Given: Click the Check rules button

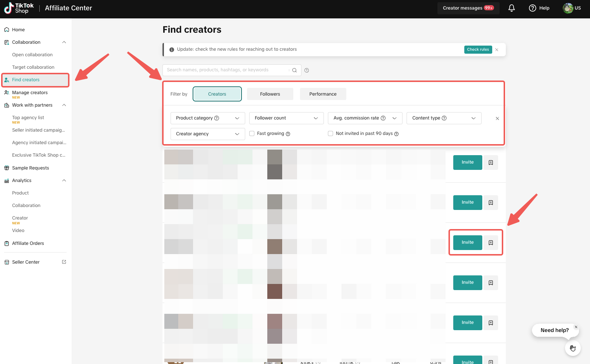Looking at the screenshot, I should pyautogui.click(x=478, y=50).
